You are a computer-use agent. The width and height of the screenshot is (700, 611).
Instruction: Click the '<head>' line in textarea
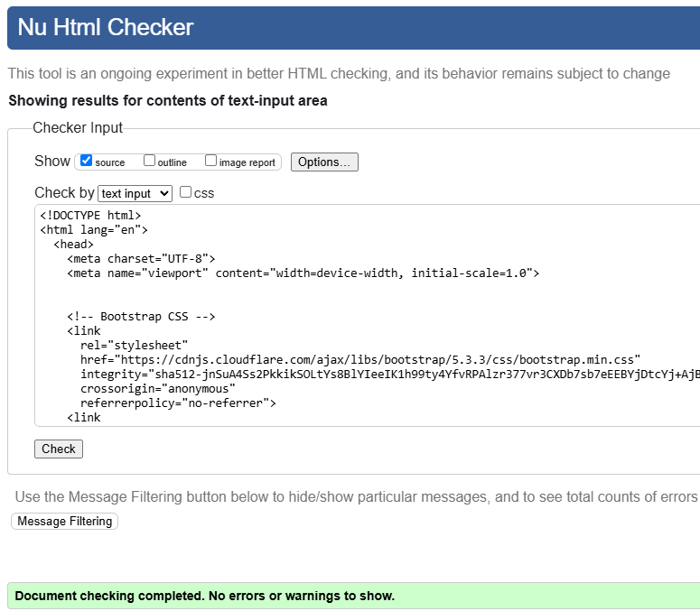[x=74, y=245]
